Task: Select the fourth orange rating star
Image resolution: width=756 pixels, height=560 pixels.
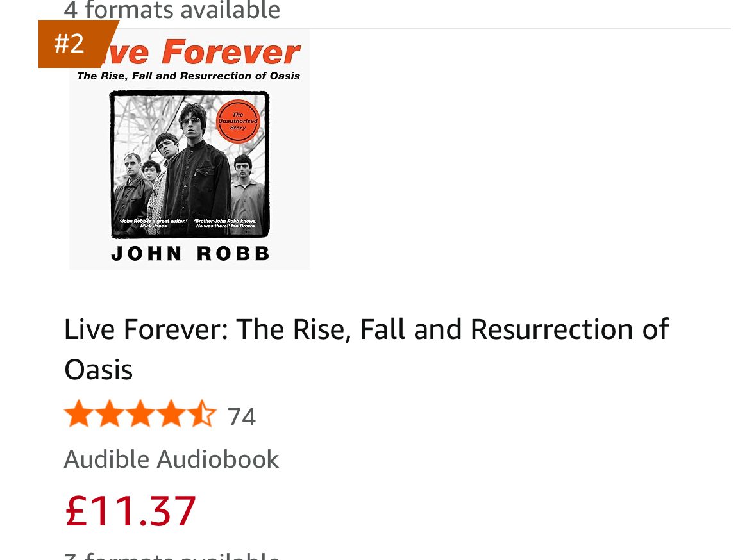Action: [171, 413]
